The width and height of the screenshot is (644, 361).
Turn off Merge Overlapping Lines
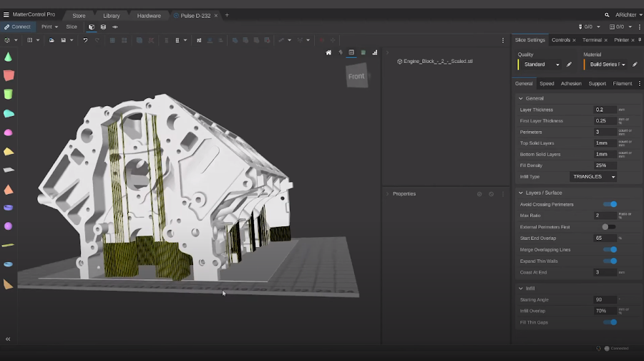610,249
